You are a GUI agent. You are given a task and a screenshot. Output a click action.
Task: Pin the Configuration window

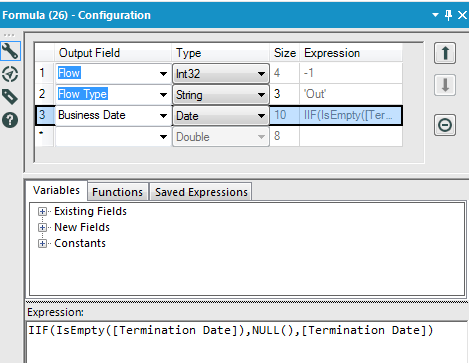pyautogui.click(x=449, y=15)
